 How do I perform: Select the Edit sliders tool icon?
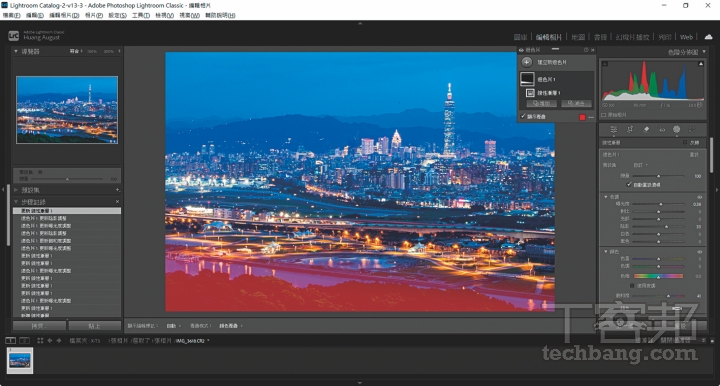pyautogui.click(x=613, y=129)
